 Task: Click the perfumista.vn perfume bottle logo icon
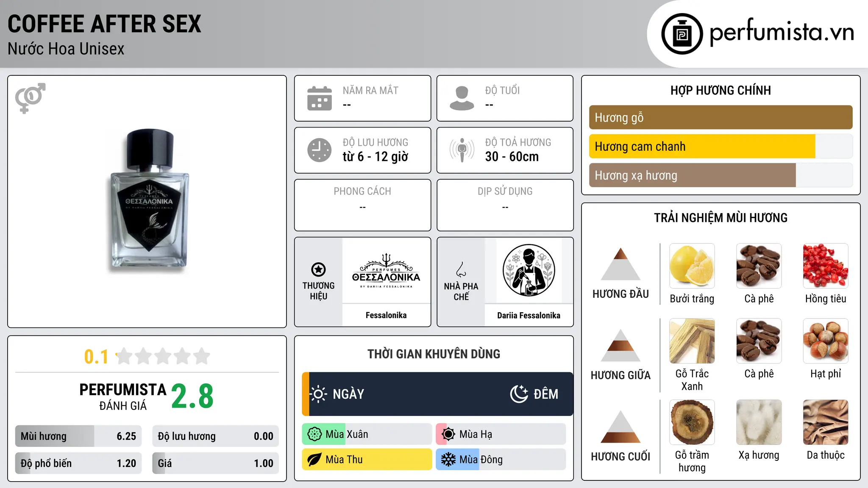[x=682, y=34]
